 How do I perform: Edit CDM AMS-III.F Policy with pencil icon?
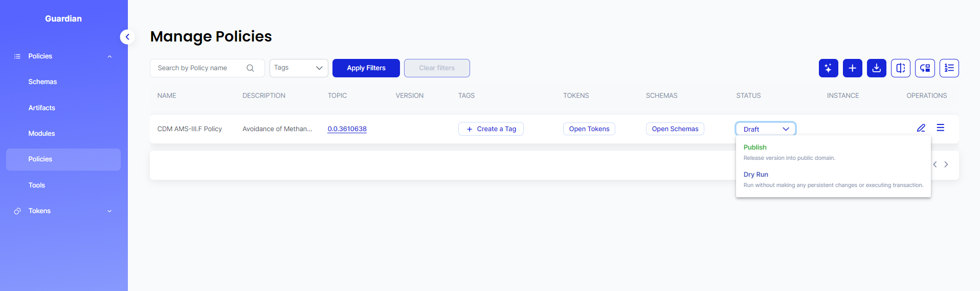(921, 128)
